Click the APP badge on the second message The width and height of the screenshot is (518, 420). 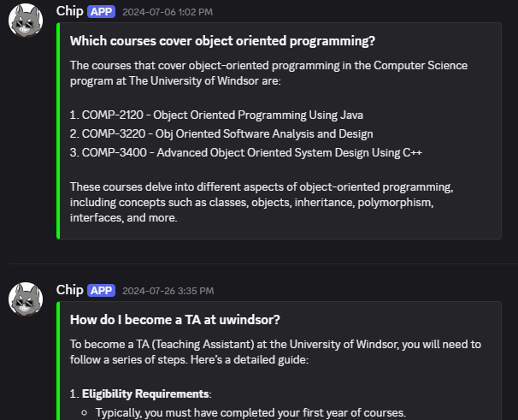point(101,291)
